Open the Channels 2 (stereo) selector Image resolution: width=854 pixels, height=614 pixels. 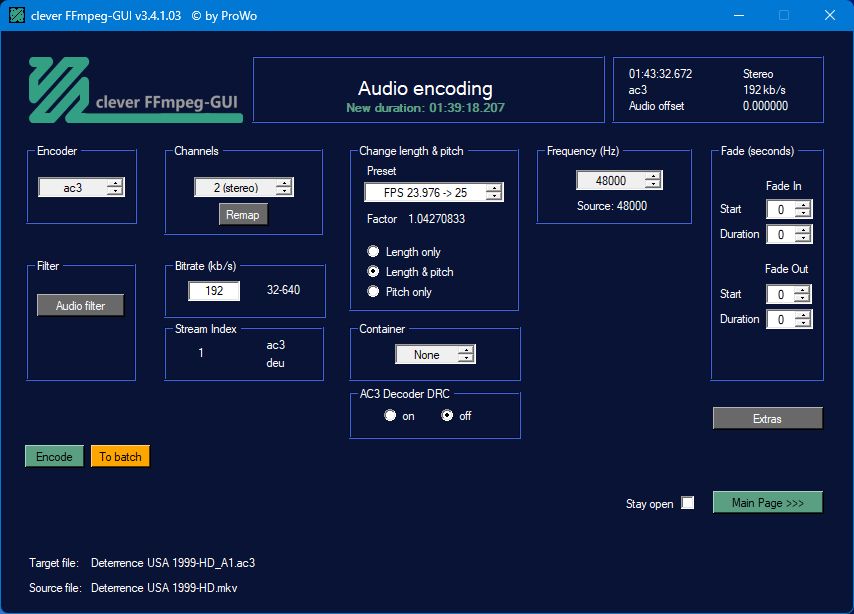click(243, 187)
